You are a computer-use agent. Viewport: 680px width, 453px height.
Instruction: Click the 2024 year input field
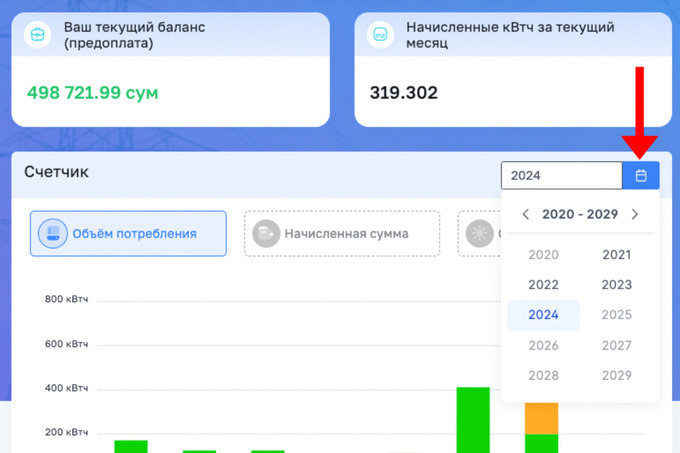[x=562, y=175]
